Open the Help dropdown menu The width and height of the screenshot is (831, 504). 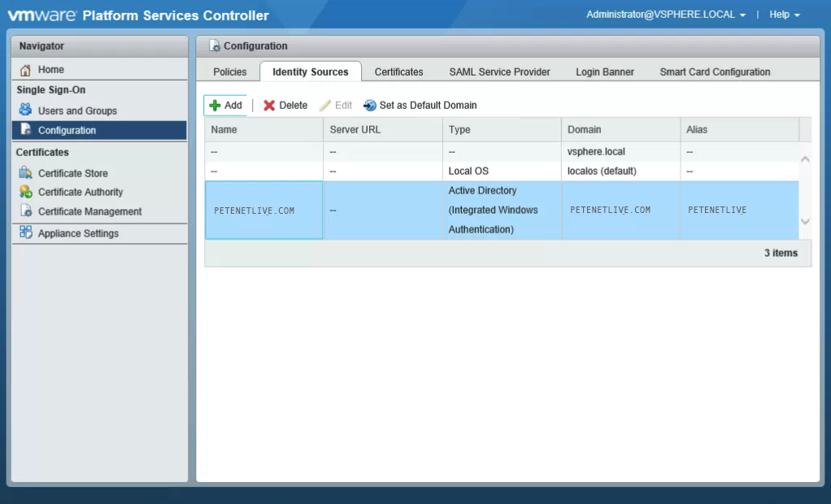[x=785, y=15]
